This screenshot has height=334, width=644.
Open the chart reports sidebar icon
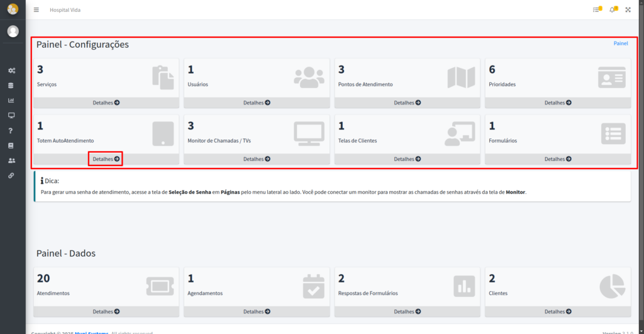coord(11,100)
